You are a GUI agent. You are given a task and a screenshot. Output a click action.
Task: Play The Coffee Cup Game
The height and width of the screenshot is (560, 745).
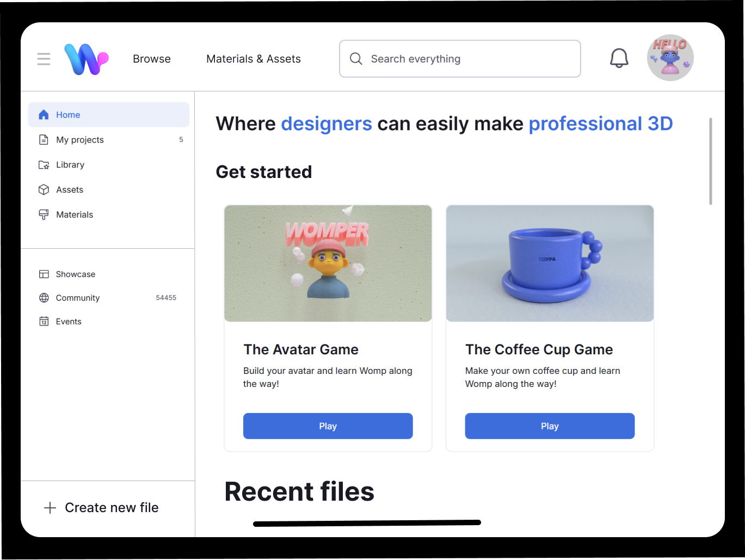pos(550,426)
